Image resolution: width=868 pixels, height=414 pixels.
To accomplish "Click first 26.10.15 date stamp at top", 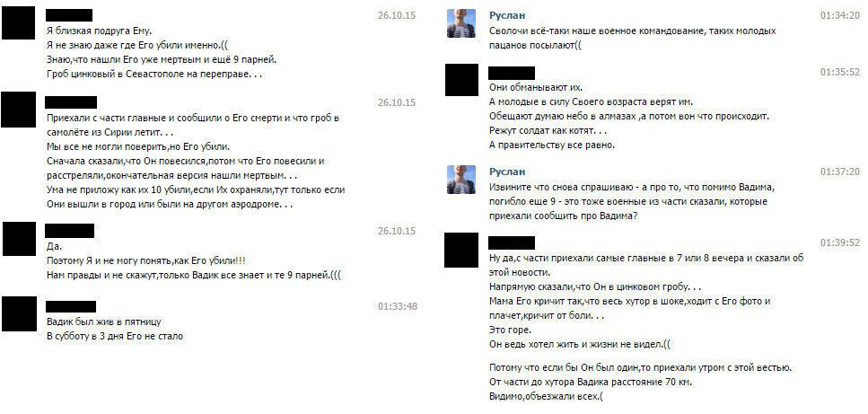I will 397,15.
